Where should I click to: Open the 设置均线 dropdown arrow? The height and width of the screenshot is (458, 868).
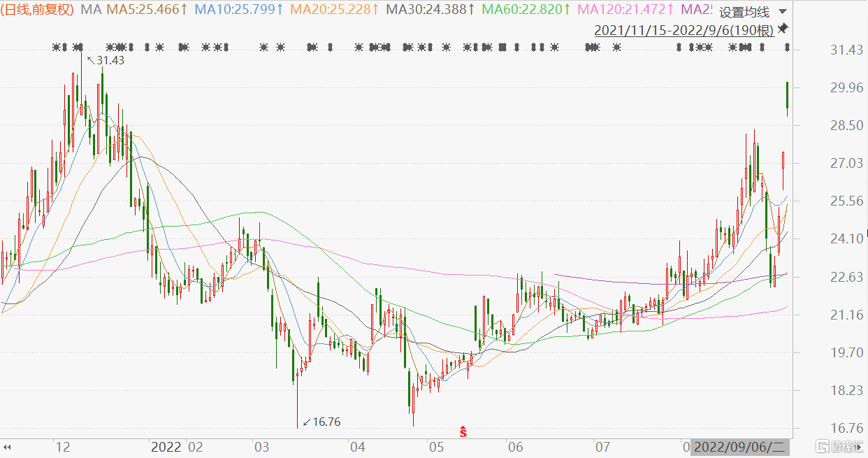[781, 13]
